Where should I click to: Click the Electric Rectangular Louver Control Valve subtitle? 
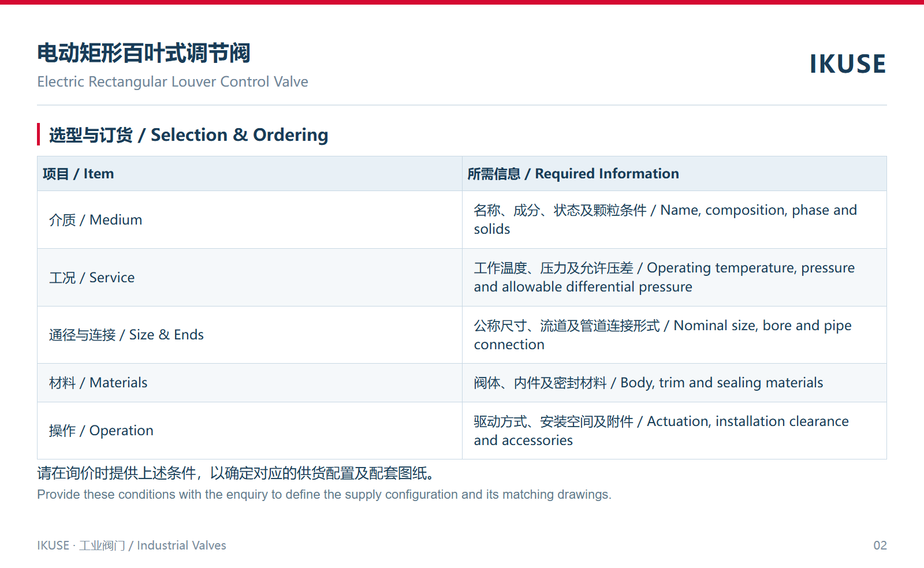(x=173, y=82)
